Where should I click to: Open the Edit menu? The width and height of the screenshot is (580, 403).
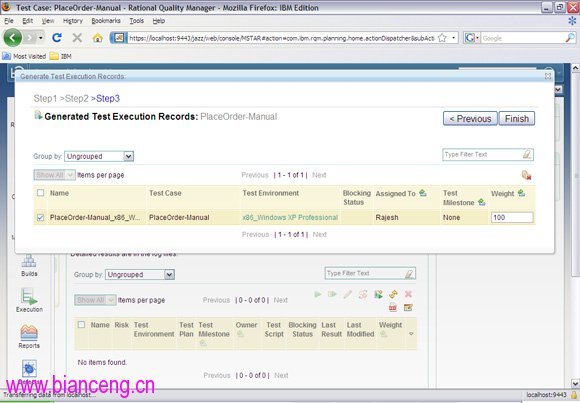coord(27,21)
